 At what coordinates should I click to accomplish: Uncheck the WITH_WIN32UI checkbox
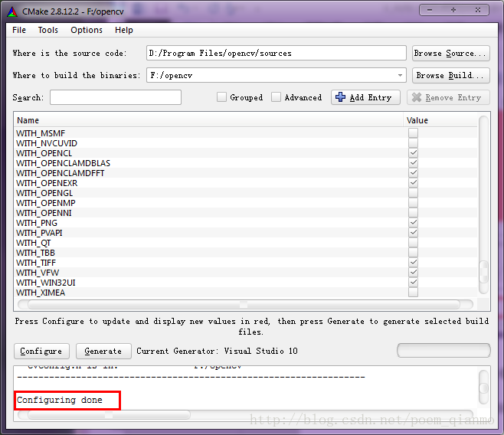tap(413, 283)
